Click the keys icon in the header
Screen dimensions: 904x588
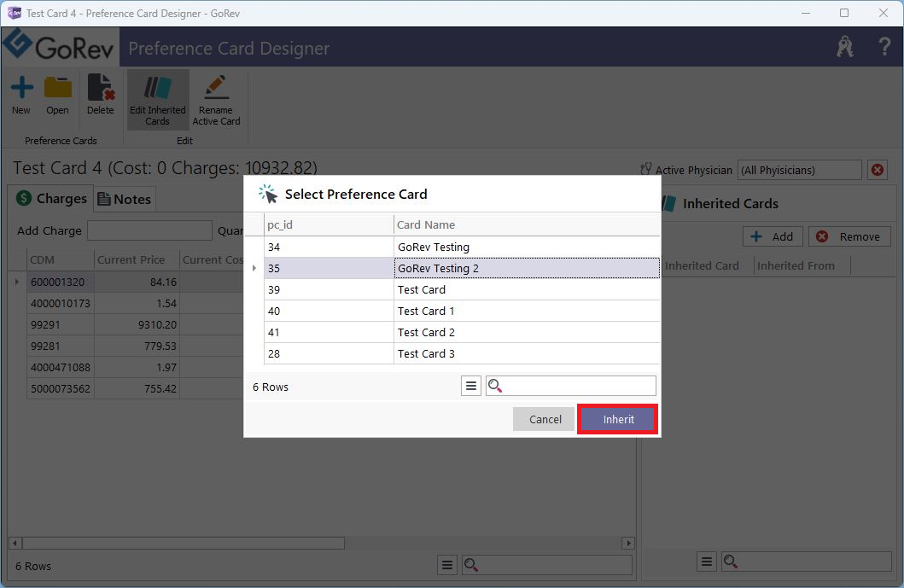[x=844, y=46]
